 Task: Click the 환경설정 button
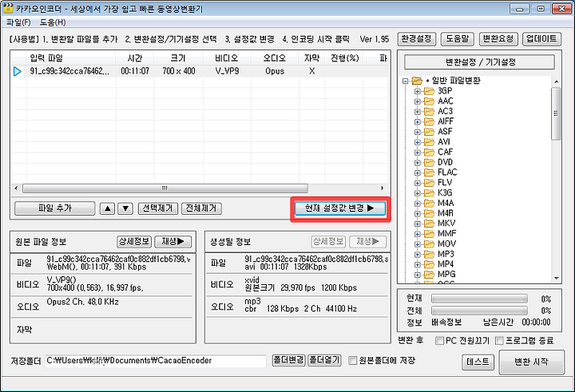(417, 38)
